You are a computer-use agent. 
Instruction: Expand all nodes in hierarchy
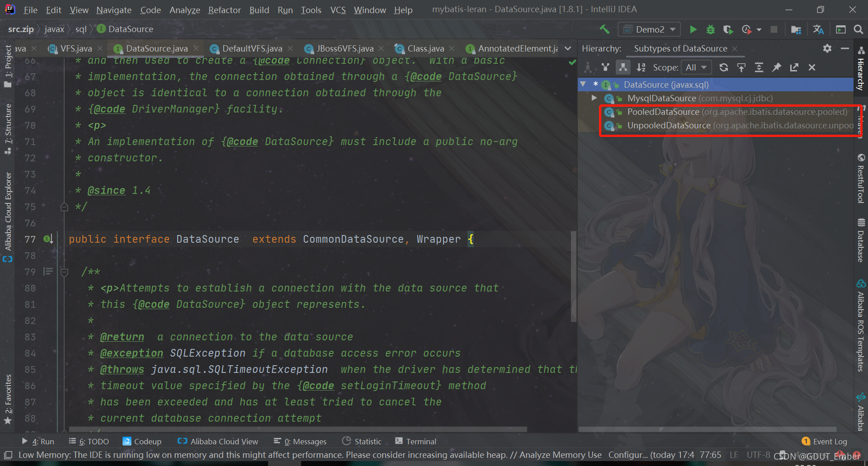[x=759, y=67]
